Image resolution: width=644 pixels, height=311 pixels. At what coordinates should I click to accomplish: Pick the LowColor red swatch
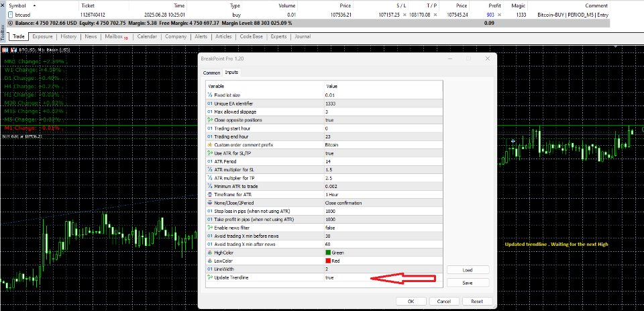pos(328,261)
